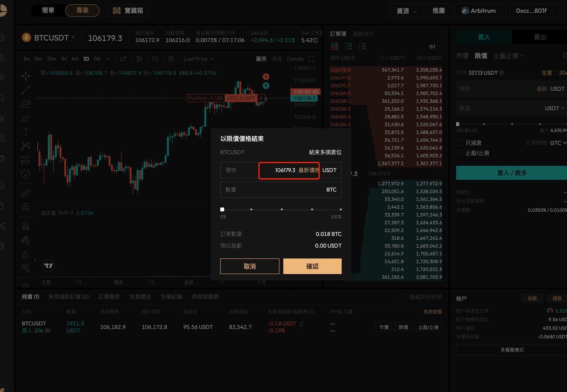The height and width of the screenshot is (392, 567).
Task: Open the Last Price dropdown
Action: (x=199, y=59)
